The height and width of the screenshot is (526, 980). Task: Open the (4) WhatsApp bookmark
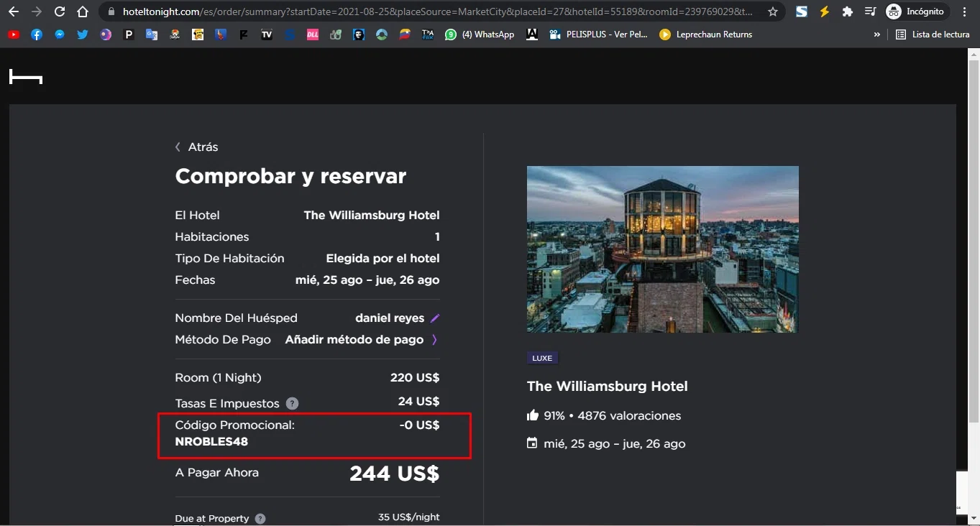click(480, 34)
